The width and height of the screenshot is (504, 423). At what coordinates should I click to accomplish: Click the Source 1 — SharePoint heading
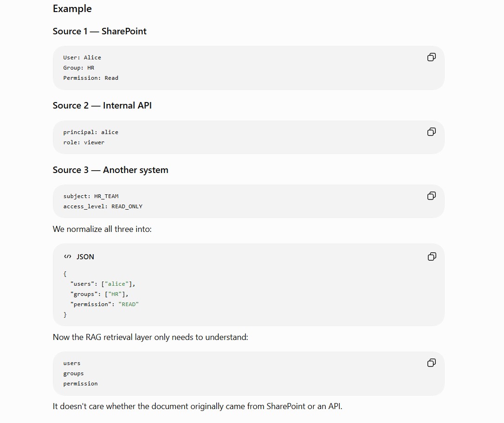100,31
